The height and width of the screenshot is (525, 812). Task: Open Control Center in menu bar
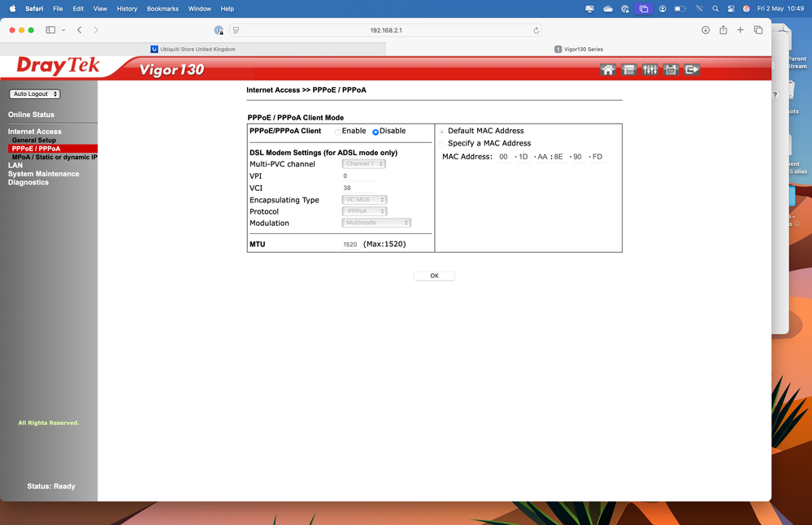(731, 9)
